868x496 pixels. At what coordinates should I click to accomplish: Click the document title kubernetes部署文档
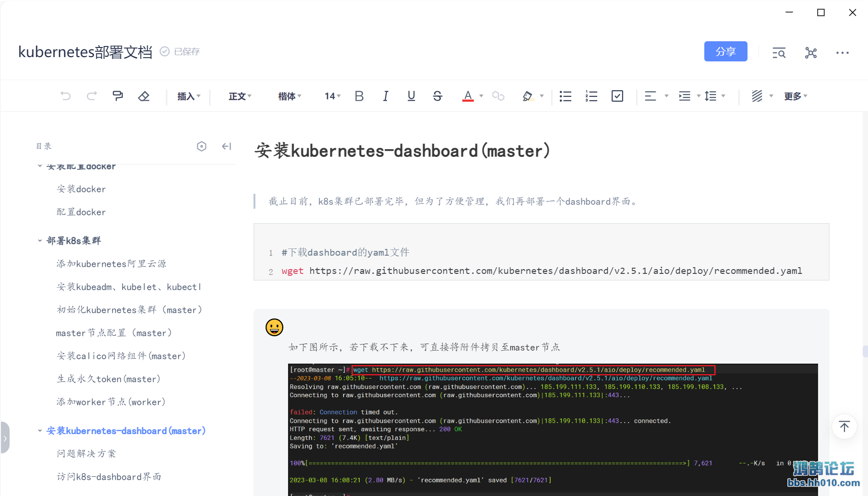click(x=85, y=52)
